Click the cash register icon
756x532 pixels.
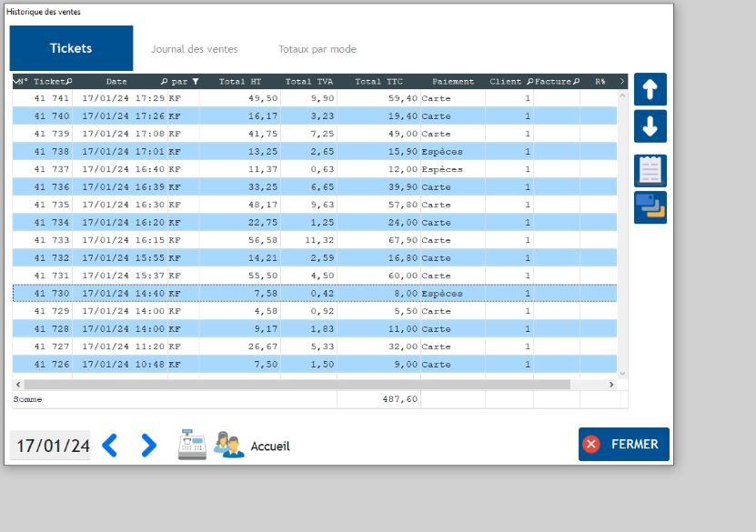pyautogui.click(x=192, y=445)
